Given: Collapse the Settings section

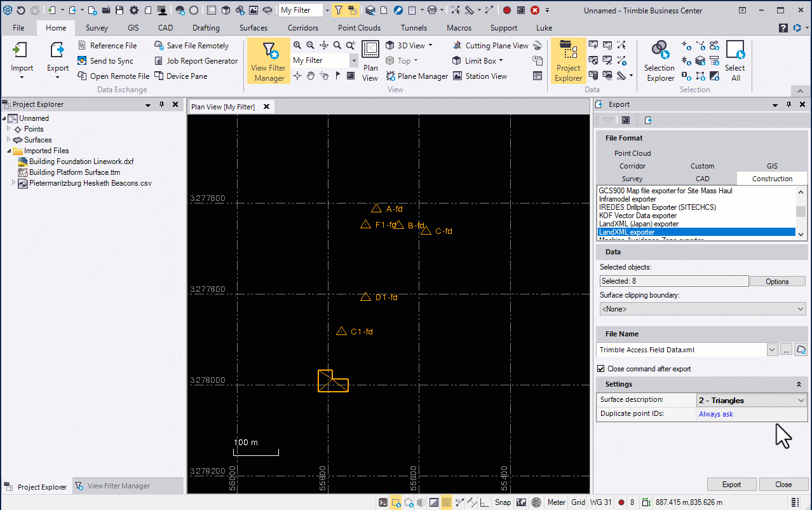Looking at the screenshot, I should [x=799, y=385].
